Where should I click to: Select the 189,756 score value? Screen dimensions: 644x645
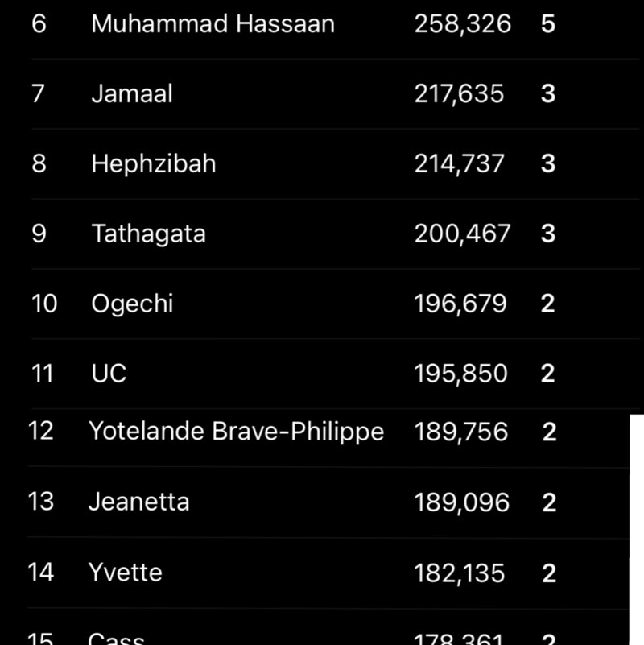461,432
